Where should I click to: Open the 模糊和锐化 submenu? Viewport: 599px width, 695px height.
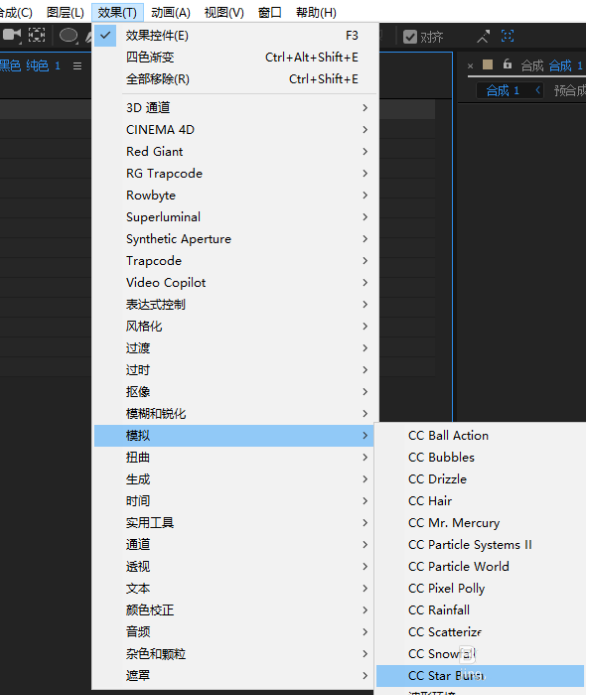tap(235, 414)
